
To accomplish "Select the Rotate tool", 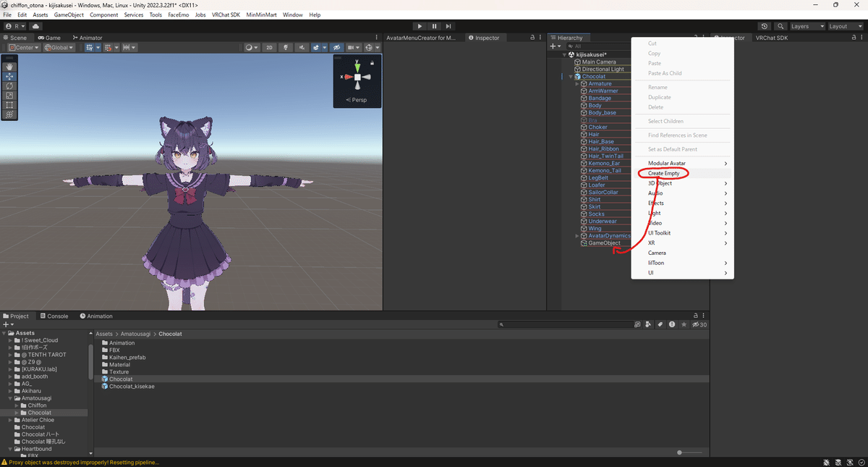I will coord(9,85).
